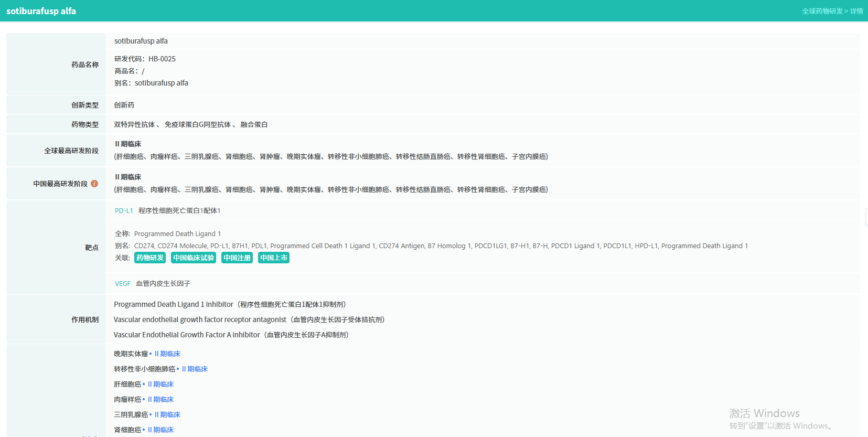Click 程序性细胞死亡蛋白1配体1 target name
Image resolution: width=868 pixels, height=437 pixels.
[x=179, y=211]
